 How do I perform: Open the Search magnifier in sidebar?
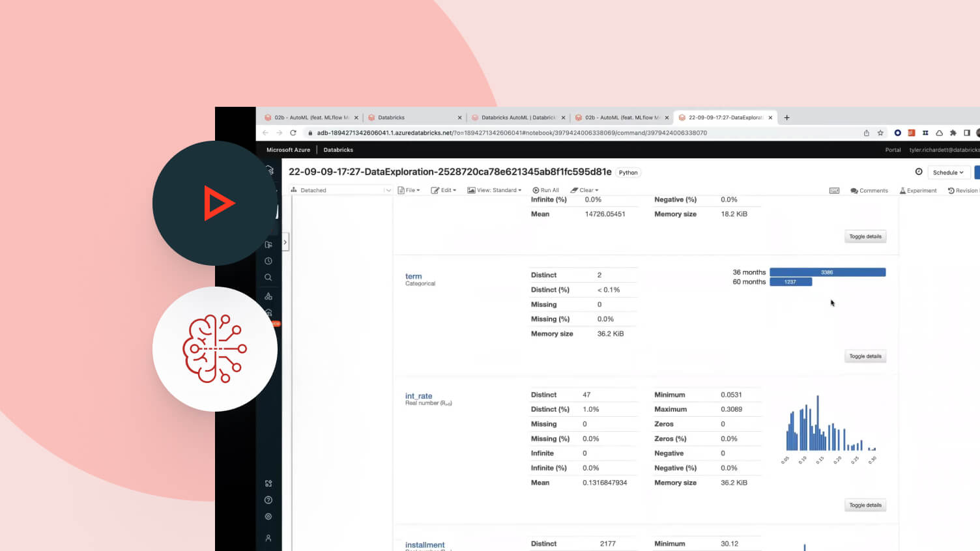268,277
